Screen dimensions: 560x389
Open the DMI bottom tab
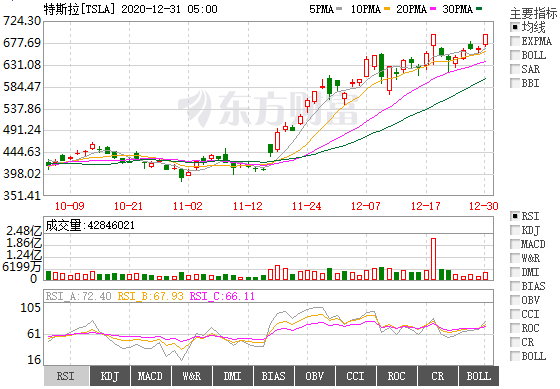pos(233,376)
